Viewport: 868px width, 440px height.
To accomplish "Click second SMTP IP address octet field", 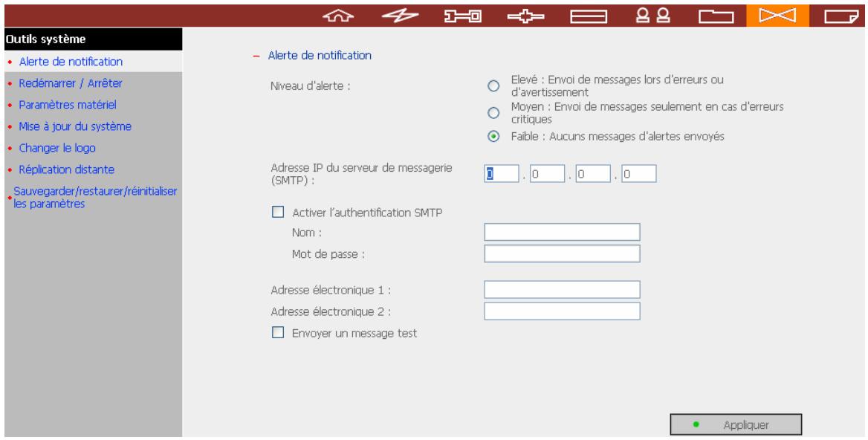I will pyautogui.click(x=547, y=174).
